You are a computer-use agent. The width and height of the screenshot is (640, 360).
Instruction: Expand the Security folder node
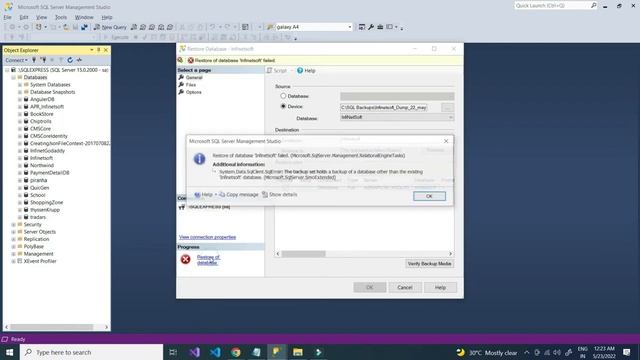tap(13, 224)
